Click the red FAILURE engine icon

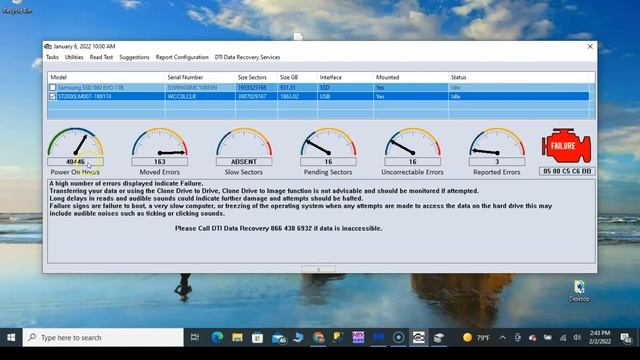point(566,146)
